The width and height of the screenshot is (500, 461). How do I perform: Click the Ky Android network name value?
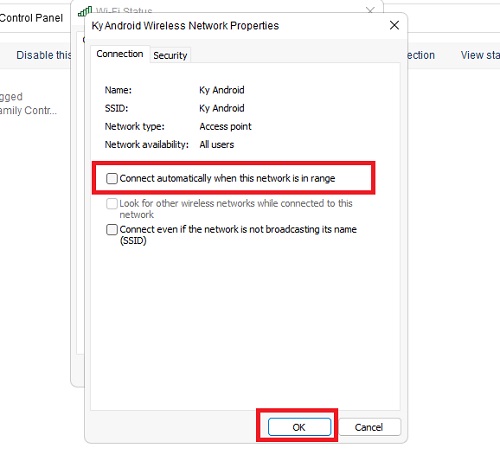pyautogui.click(x=222, y=90)
